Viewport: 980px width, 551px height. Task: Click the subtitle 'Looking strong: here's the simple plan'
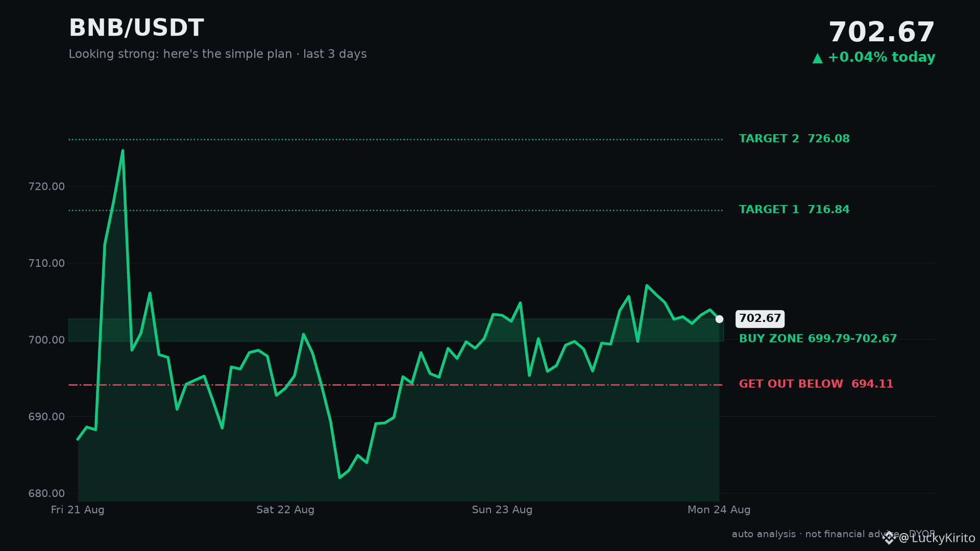click(x=180, y=54)
